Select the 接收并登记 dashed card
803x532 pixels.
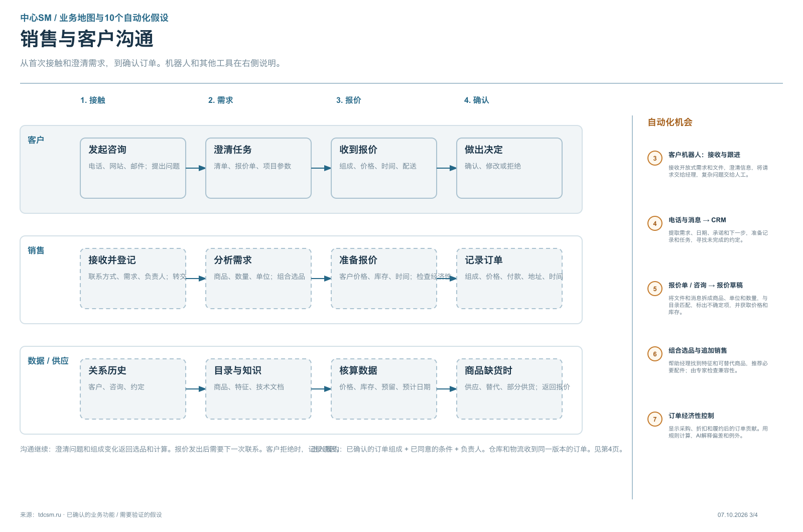click(x=133, y=279)
